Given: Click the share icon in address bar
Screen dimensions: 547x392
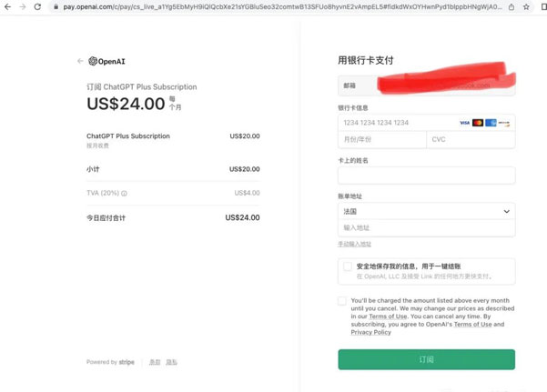Looking at the screenshot, I should coord(512,6).
